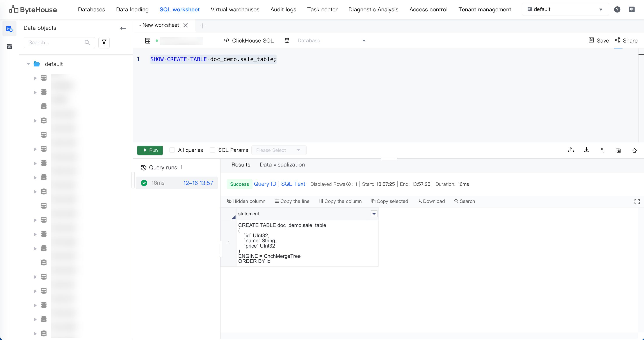The image size is (644, 340).
Task: Click the download icon in the run toolbar
Action: point(587,150)
